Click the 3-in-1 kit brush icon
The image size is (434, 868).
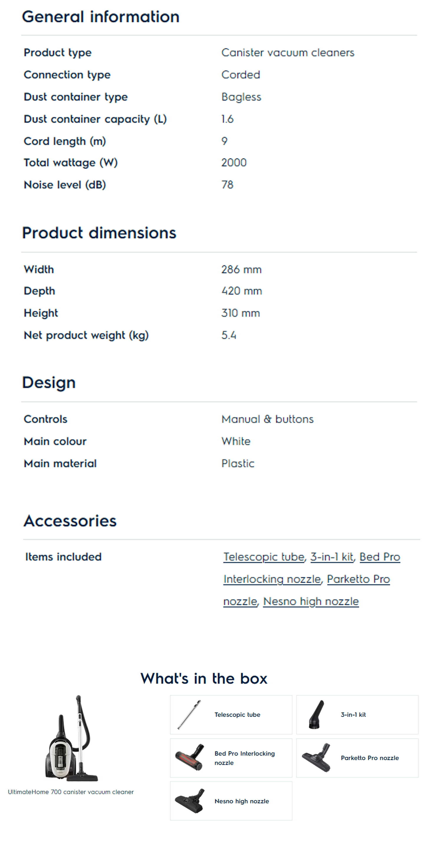click(316, 714)
